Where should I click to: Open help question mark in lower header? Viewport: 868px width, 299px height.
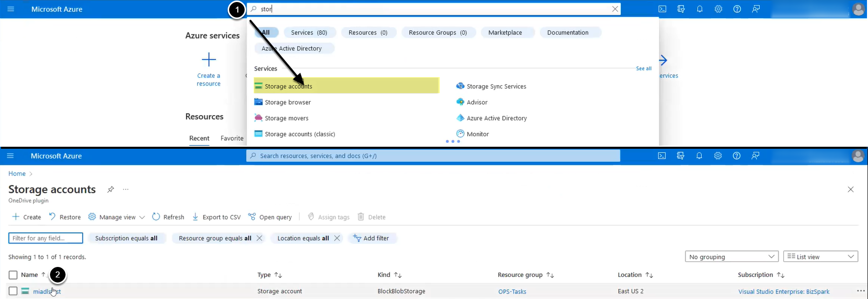click(736, 156)
